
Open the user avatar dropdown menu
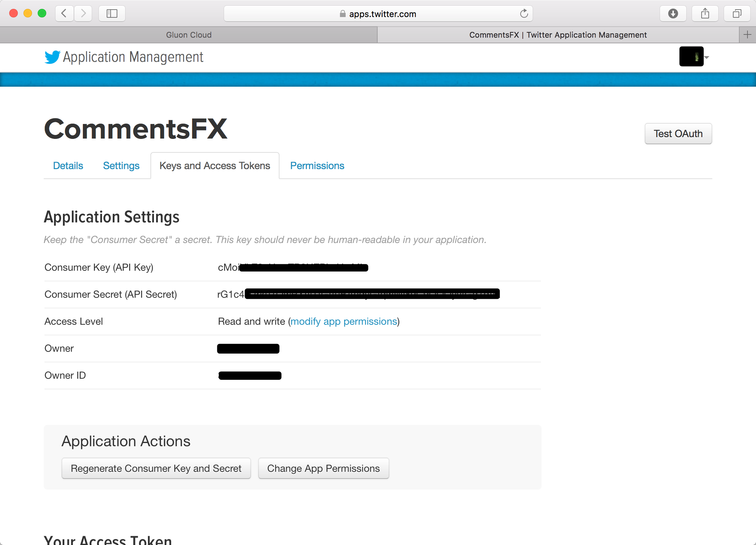point(694,56)
